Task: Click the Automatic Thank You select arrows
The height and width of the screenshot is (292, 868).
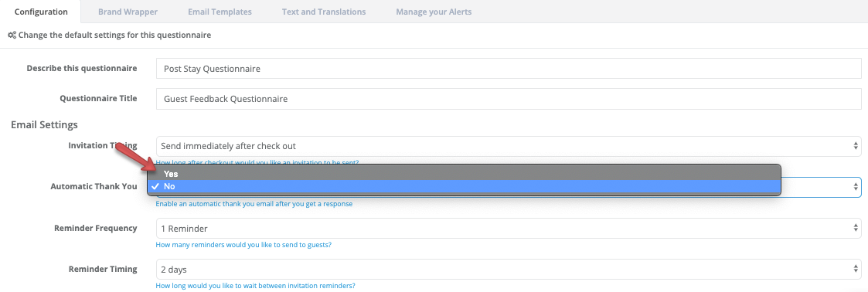Action: coord(856,187)
